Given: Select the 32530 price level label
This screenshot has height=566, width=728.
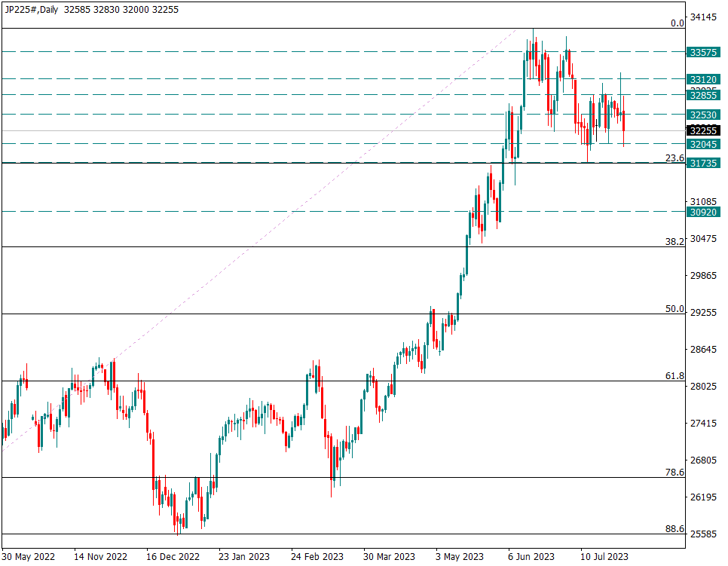Looking at the screenshot, I should coord(703,115).
